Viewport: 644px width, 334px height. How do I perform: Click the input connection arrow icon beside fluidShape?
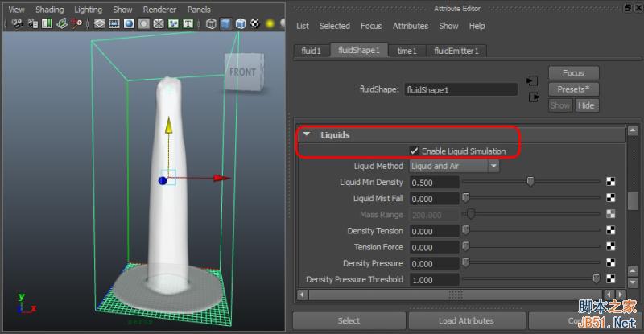532,81
